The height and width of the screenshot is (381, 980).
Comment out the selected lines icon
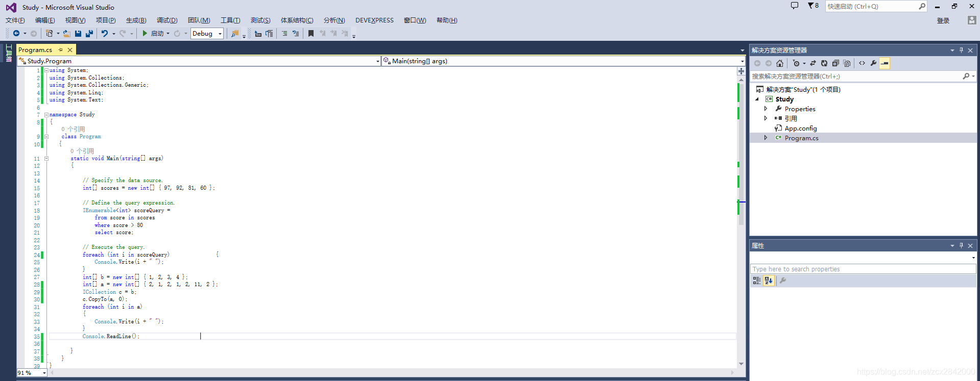tap(284, 34)
